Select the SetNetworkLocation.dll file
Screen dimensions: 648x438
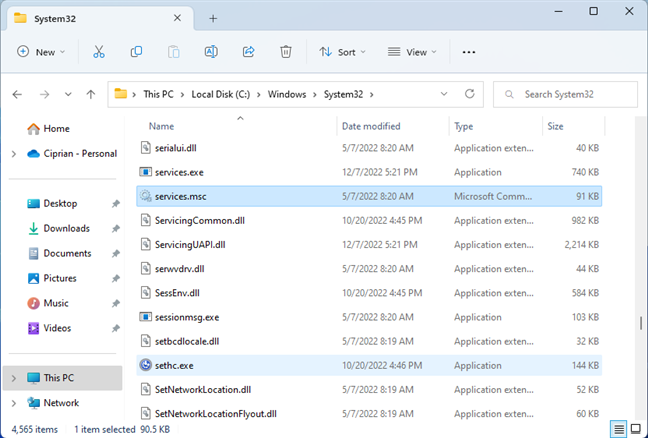point(369,389)
